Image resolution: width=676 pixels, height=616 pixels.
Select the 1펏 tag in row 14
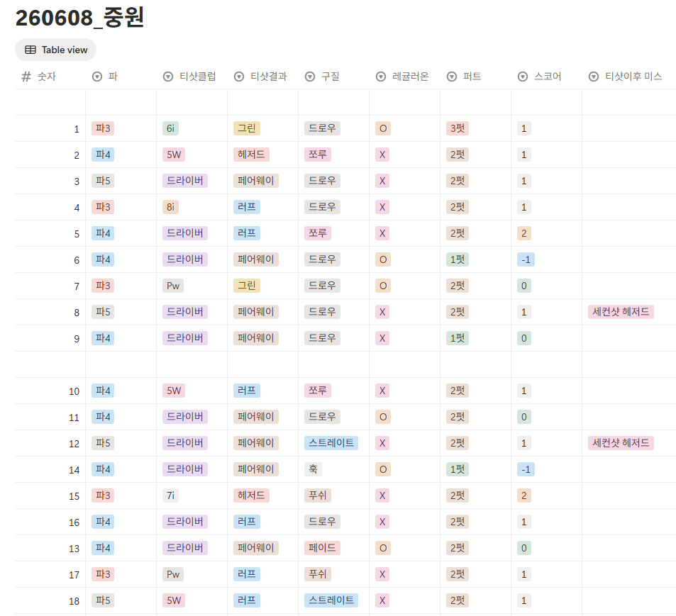coord(458,469)
